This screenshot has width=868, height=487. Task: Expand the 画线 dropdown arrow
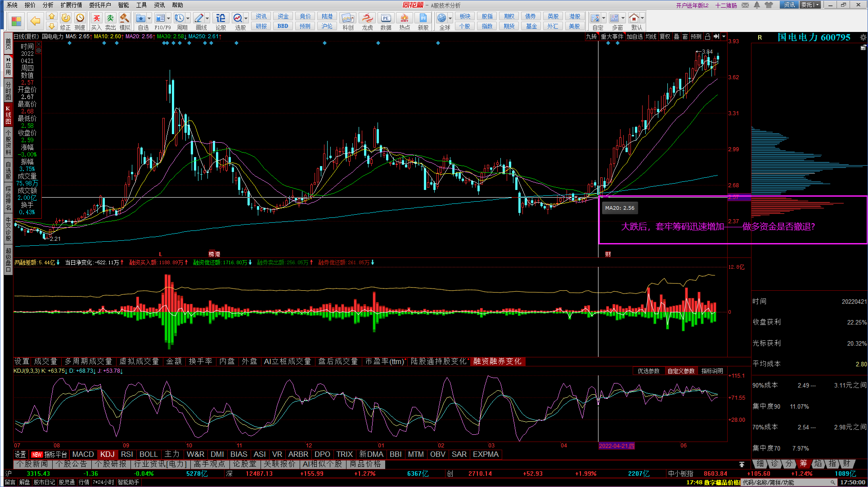pyautogui.click(x=207, y=18)
